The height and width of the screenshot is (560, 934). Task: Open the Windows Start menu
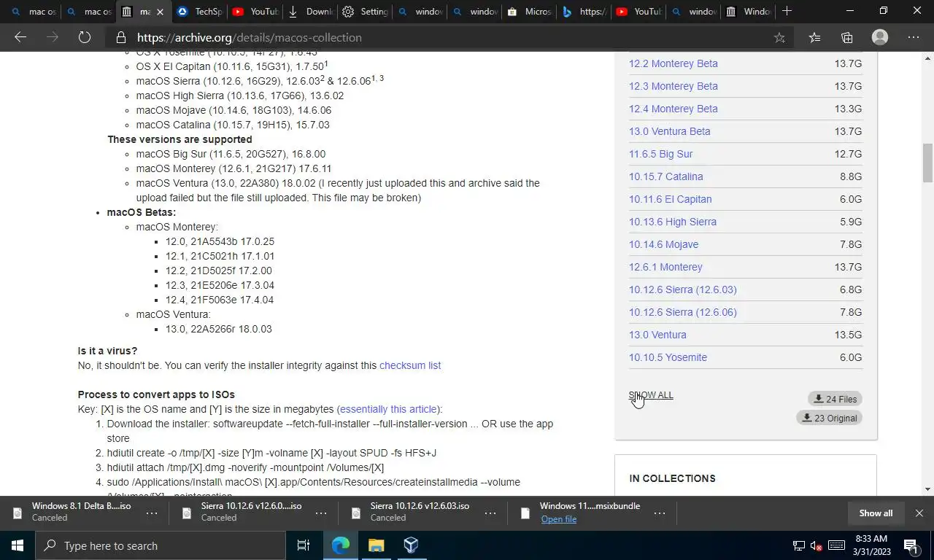pos(18,545)
